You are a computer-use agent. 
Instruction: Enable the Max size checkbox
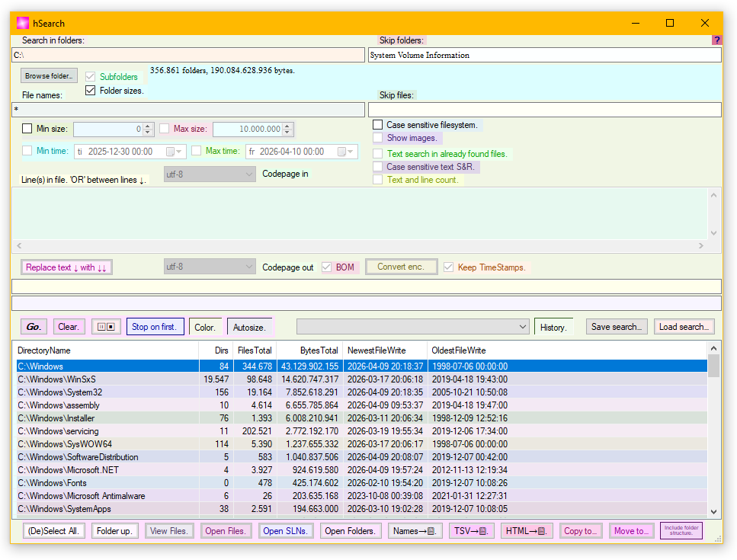click(164, 128)
